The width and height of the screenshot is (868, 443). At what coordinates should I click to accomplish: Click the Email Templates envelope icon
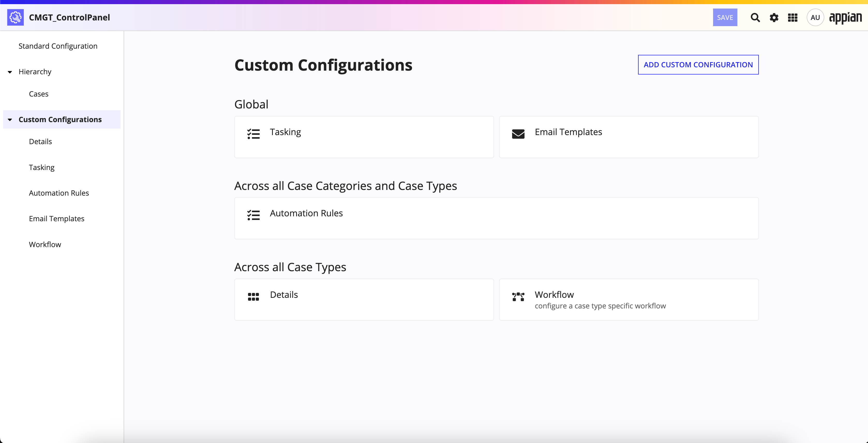(518, 134)
